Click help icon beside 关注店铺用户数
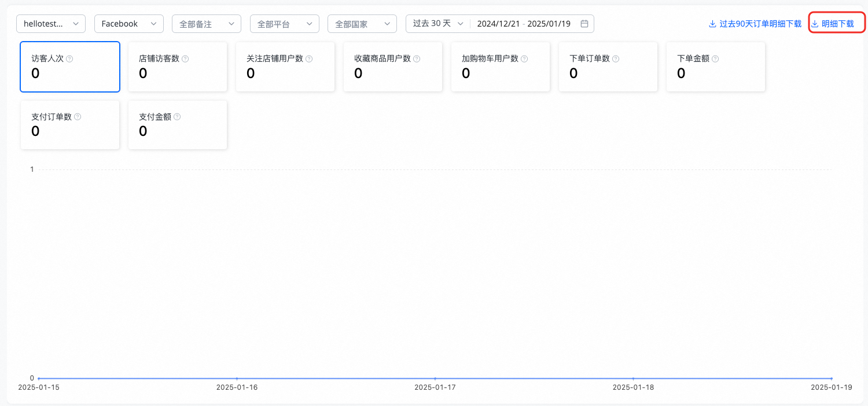The width and height of the screenshot is (868, 406). [309, 59]
